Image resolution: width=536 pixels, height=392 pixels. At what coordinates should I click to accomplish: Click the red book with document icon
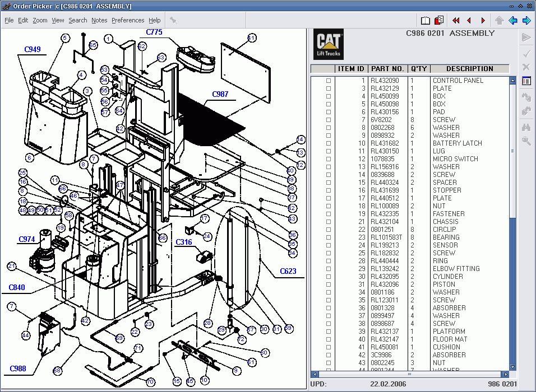(439, 21)
